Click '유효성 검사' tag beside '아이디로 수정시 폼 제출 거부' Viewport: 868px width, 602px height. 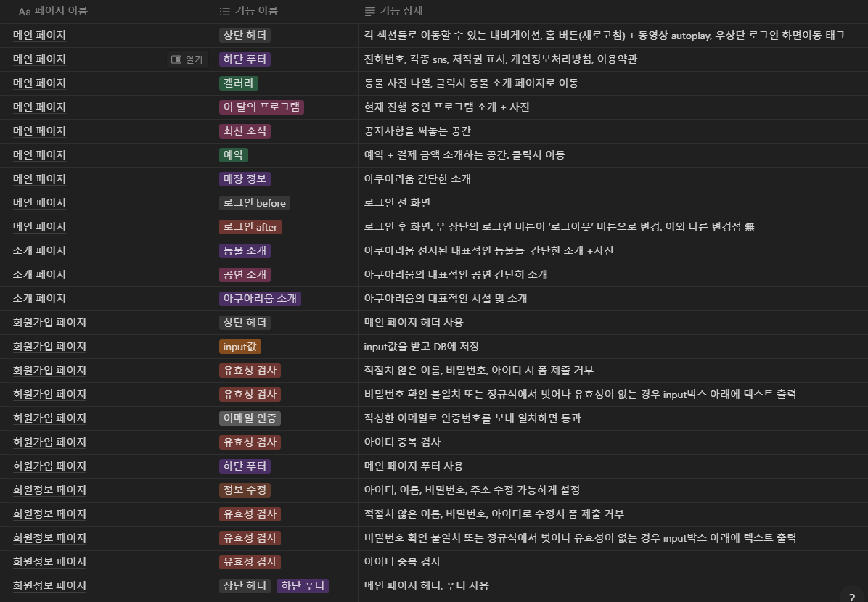[250, 514]
